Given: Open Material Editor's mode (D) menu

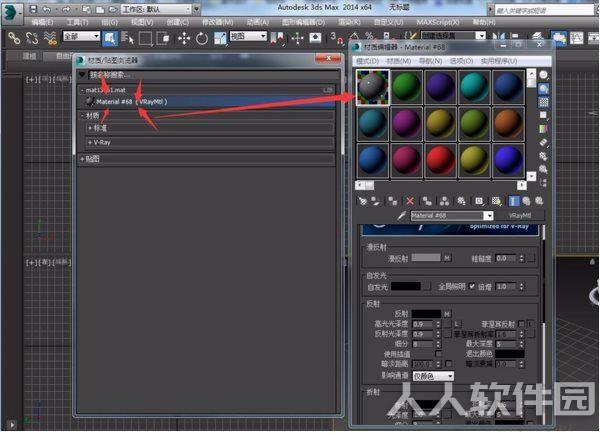Looking at the screenshot, I should click(x=367, y=61).
